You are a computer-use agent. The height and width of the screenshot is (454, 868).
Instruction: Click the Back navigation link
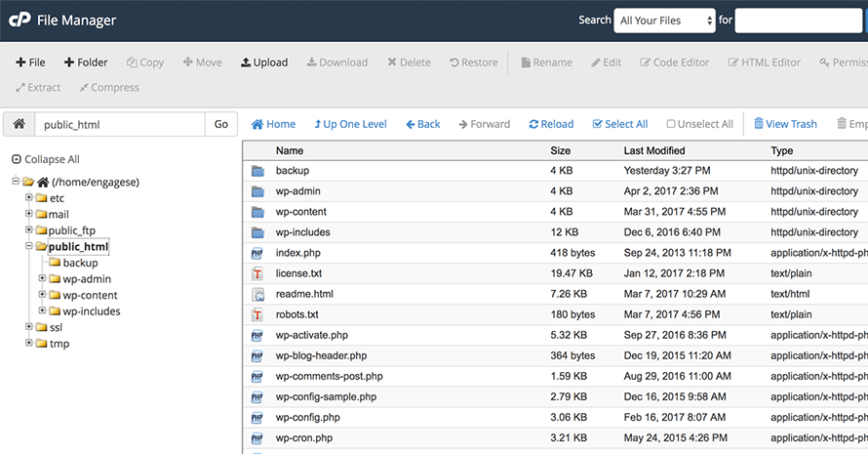(x=423, y=124)
